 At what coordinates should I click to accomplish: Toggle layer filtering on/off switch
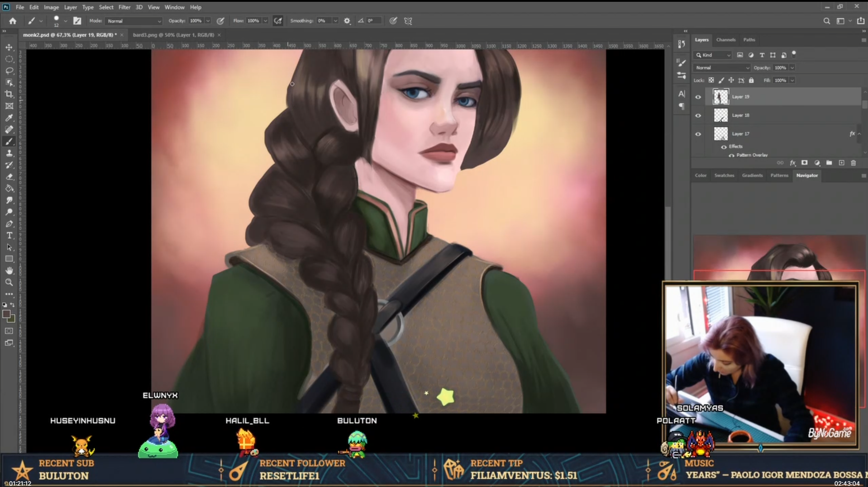tap(794, 54)
